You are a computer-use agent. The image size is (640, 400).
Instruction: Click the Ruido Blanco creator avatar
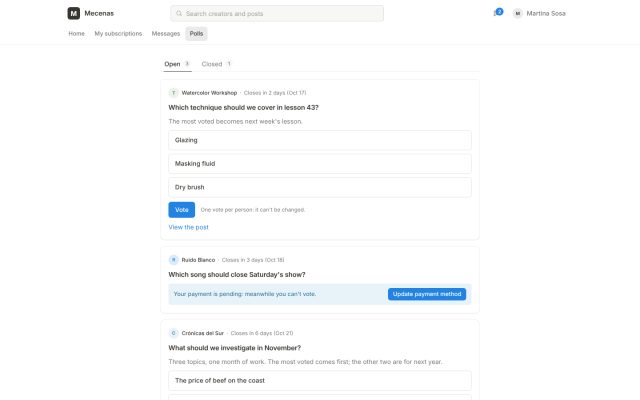tap(173, 260)
